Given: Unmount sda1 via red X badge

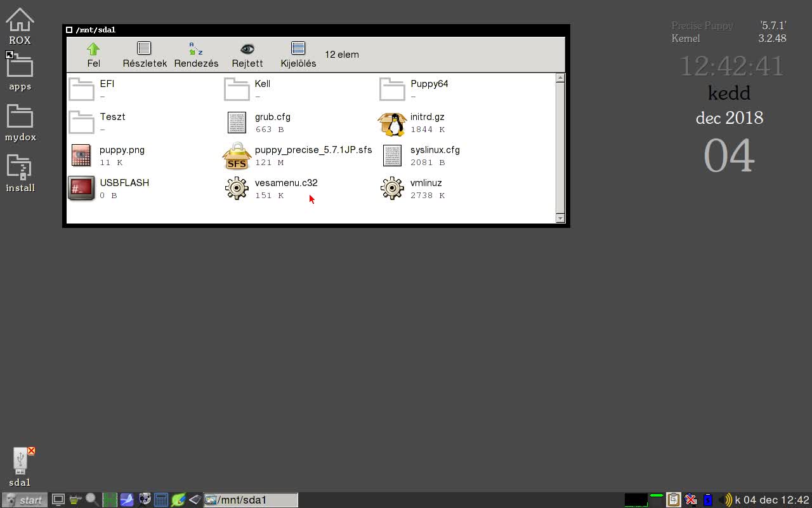Looking at the screenshot, I should click(31, 451).
